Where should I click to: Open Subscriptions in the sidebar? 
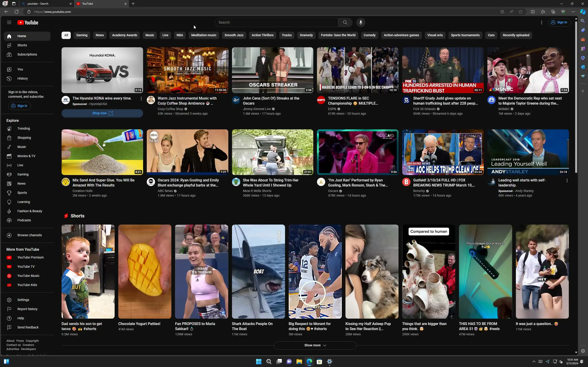click(27, 54)
